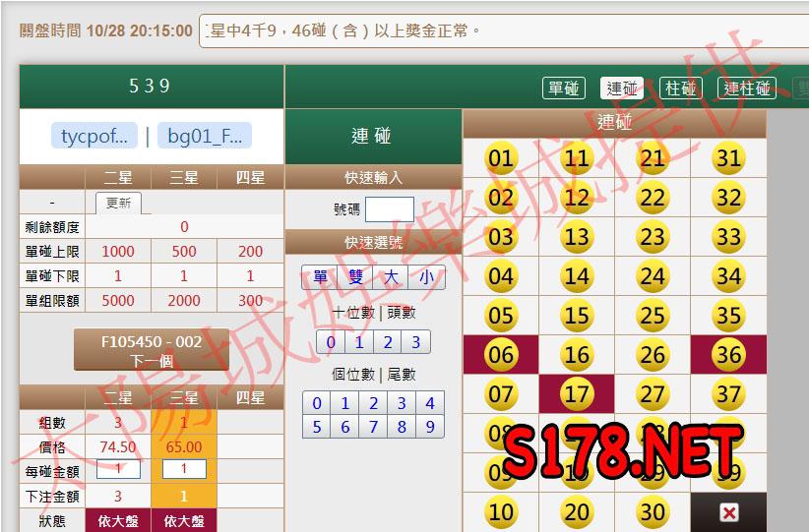Viewport: 809px width, 532px height.
Task: Click 二星 依大盤 status cell
Action: 118,520
